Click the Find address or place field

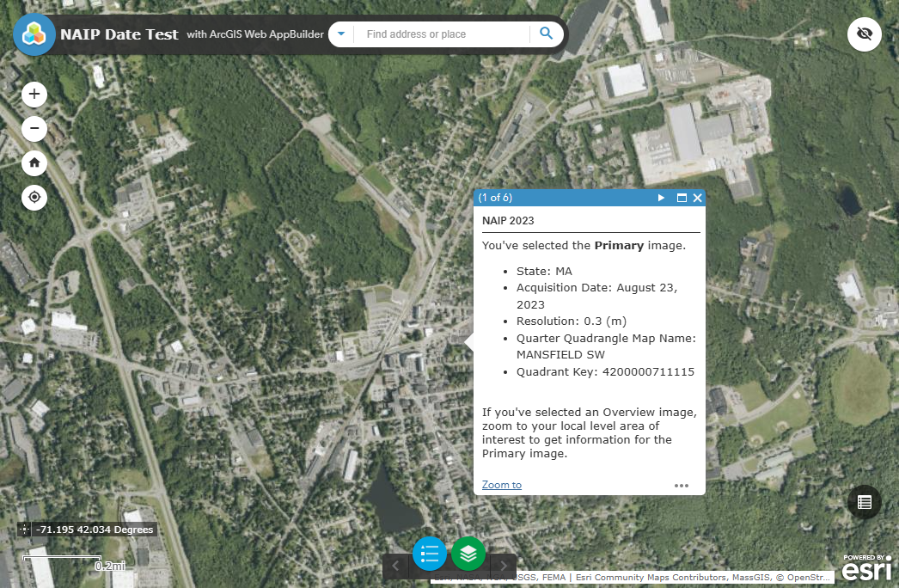click(438, 34)
